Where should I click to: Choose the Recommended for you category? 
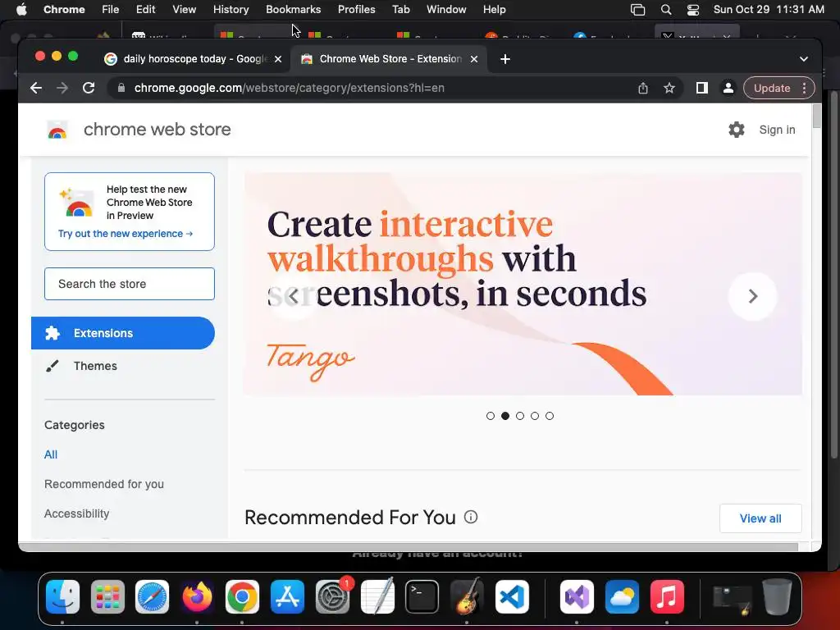[x=104, y=484]
